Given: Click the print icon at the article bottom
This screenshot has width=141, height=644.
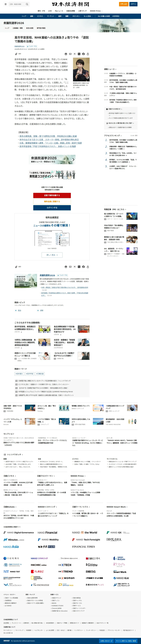Looking at the screenshot, I should tap(66, 267).
